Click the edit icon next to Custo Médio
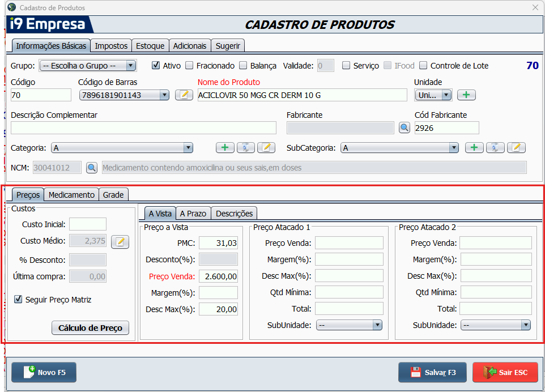This screenshot has height=392, width=545. click(120, 242)
